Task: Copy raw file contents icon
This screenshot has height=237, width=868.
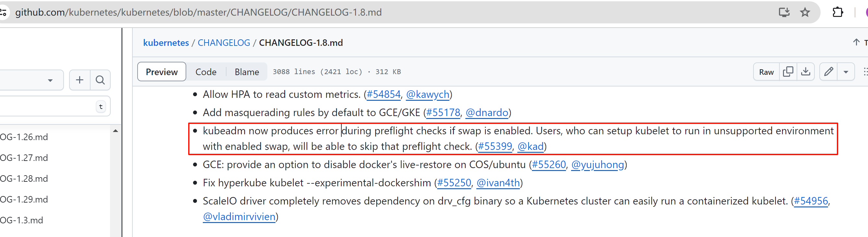Action: (x=788, y=72)
